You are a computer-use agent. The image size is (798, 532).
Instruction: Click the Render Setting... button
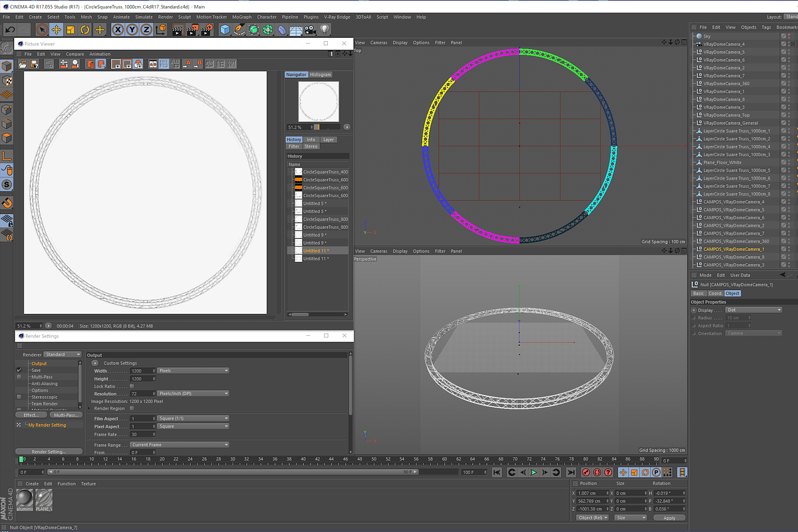(x=49, y=452)
